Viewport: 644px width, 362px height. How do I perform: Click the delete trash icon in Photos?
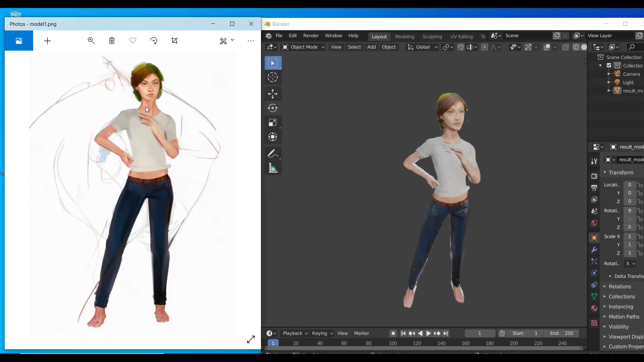(x=112, y=41)
